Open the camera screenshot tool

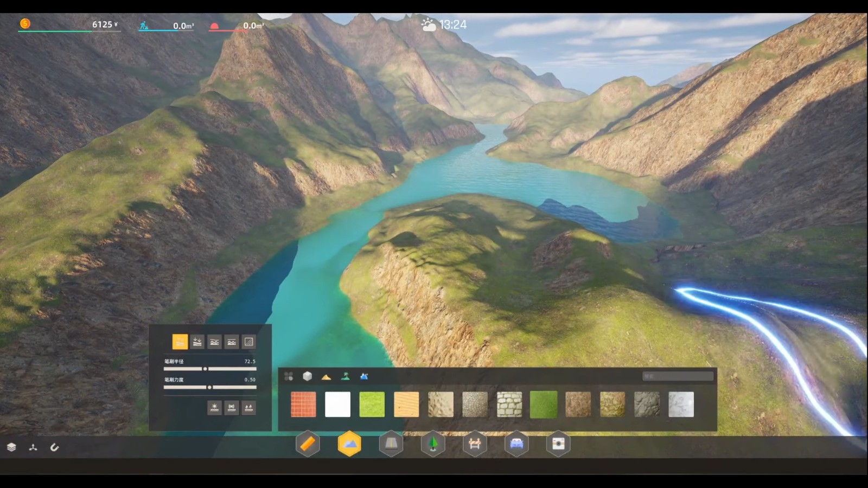(558, 444)
